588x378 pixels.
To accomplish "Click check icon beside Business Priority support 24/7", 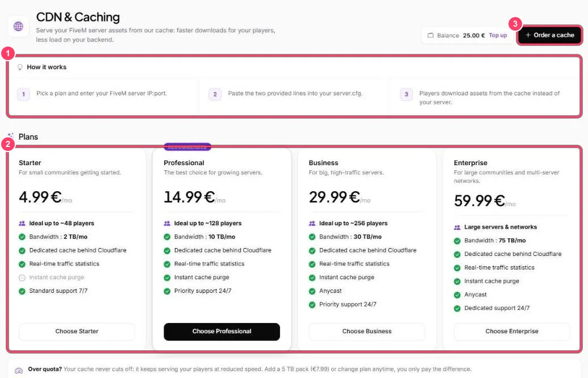I will coord(312,305).
